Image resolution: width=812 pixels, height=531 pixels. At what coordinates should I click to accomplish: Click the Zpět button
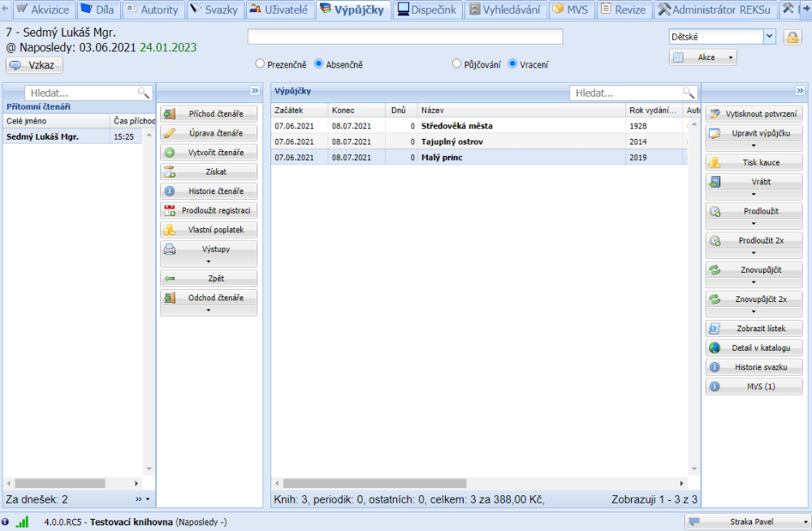(209, 278)
